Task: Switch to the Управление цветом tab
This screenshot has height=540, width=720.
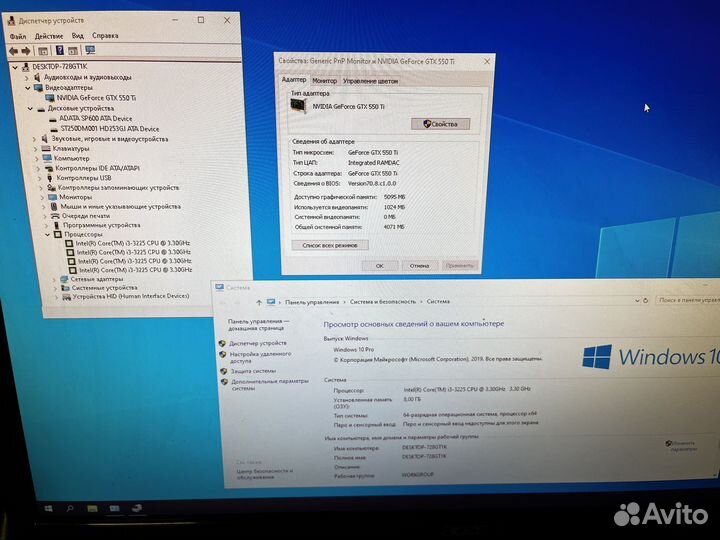Action: [371, 81]
